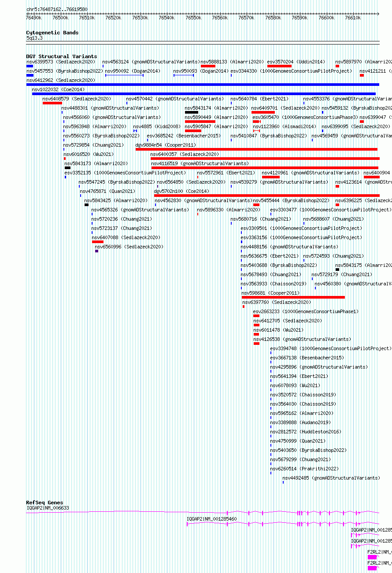This screenshot has height=573, width=392.
Task: Select nsv6011478 (Wu2021) label
Action: pos(278,330)
